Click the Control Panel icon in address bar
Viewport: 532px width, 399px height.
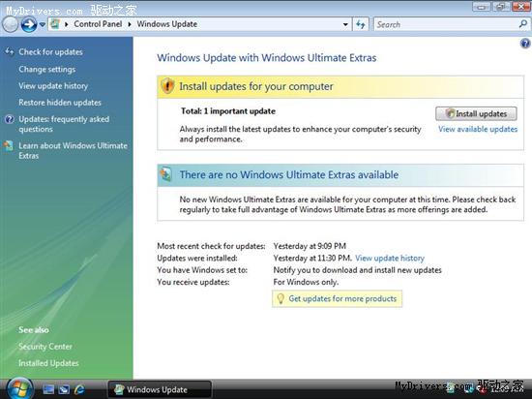[x=56, y=24]
